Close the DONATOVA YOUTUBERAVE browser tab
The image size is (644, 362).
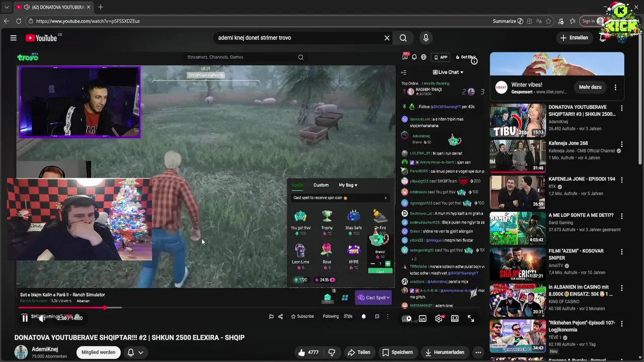tap(89, 7)
